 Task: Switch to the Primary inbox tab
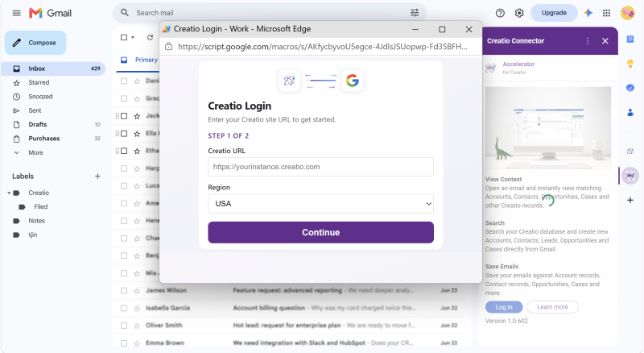[x=138, y=60]
